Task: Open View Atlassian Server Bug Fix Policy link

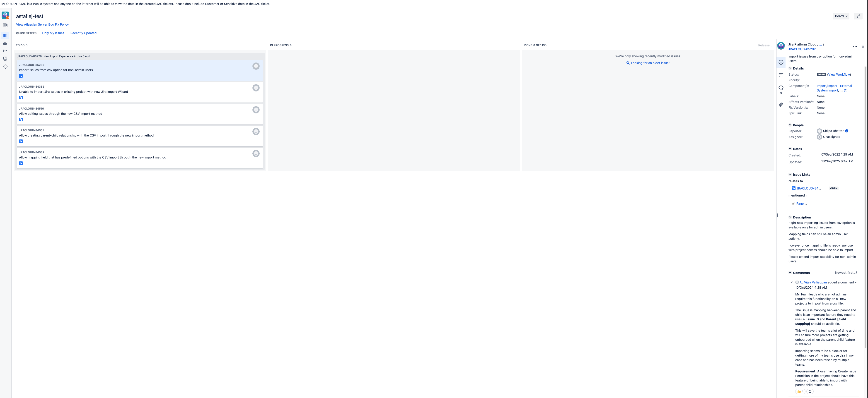Action: pyautogui.click(x=42, y=25)
